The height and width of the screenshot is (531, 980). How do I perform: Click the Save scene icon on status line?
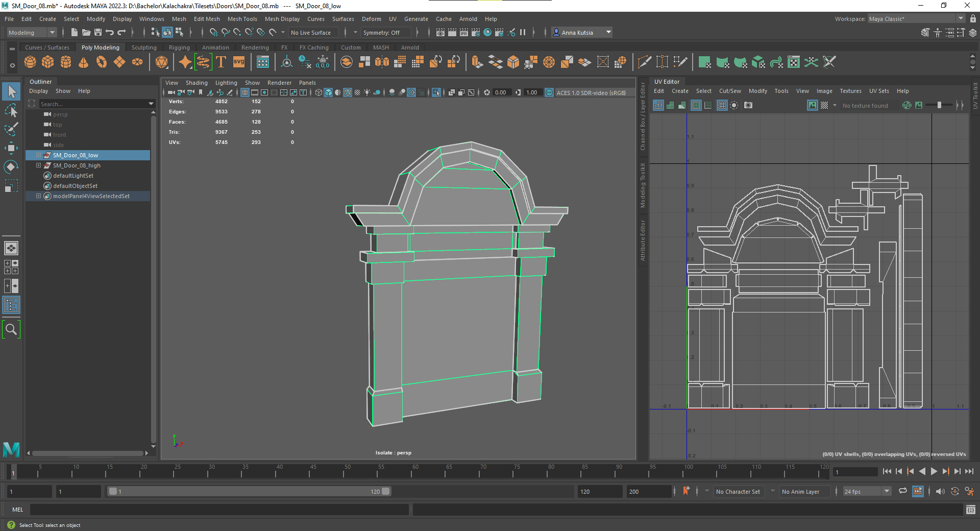coord(98,32)
